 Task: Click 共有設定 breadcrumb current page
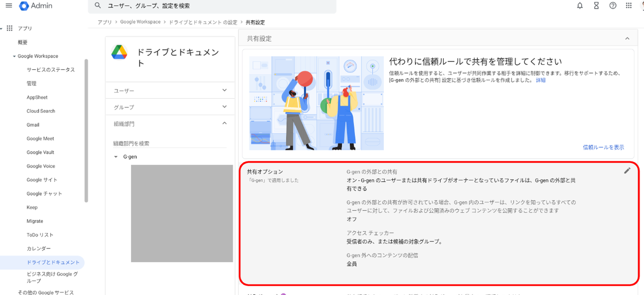click(x=255, y=23)
